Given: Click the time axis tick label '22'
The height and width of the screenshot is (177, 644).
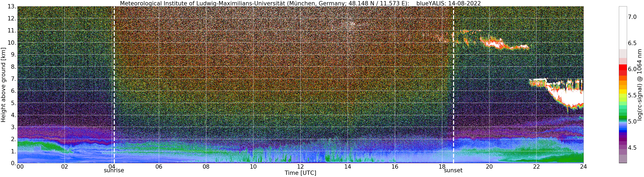Looking at the screenshot, I should pyautogui.click(x=536, y=166).
